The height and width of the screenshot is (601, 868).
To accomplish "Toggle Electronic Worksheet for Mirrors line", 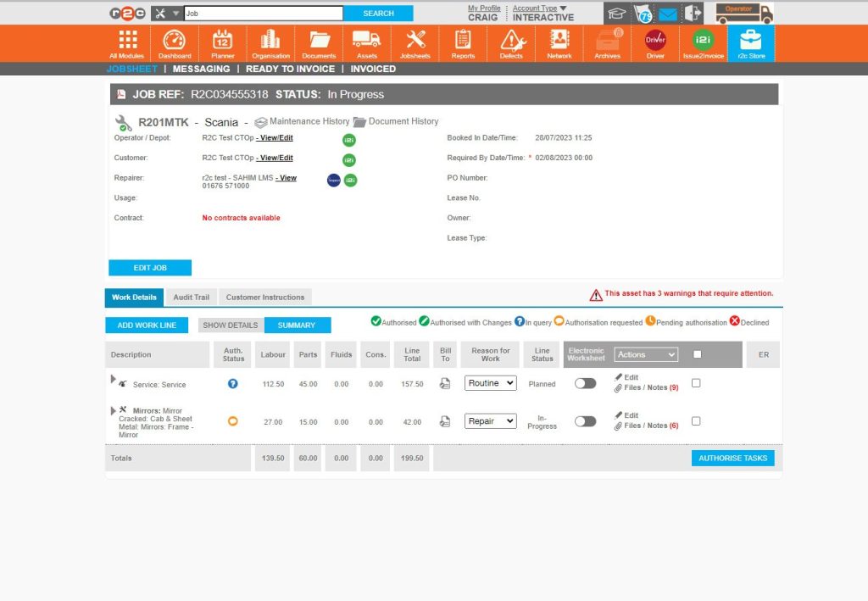I will 585,421.
